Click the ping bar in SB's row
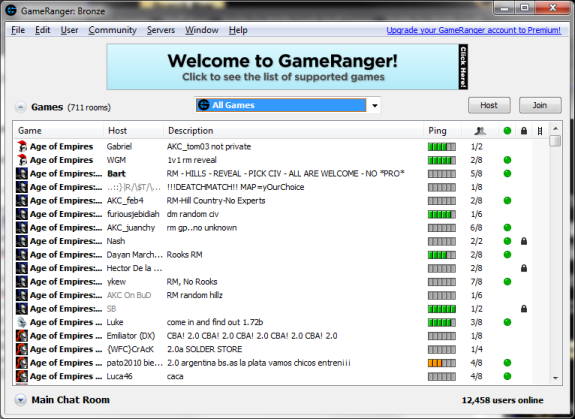The width and height of the screenshot is (575, 419). click(442, 309)
